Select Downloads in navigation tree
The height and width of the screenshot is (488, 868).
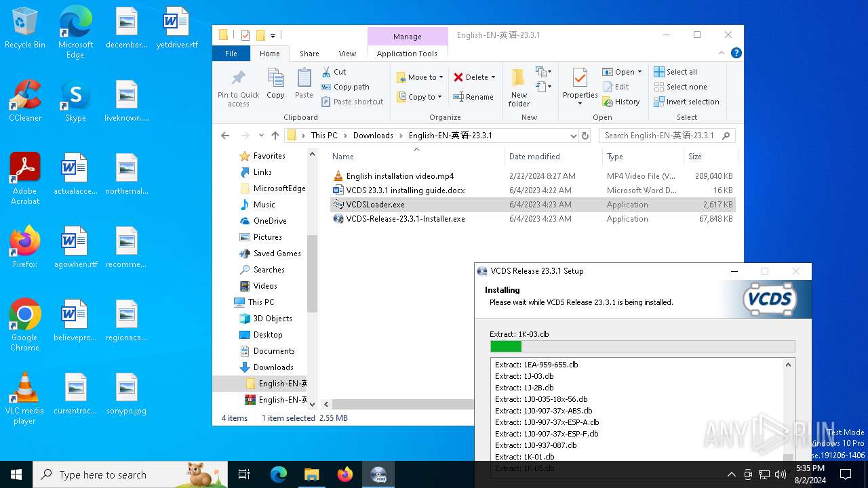[273, 367]
